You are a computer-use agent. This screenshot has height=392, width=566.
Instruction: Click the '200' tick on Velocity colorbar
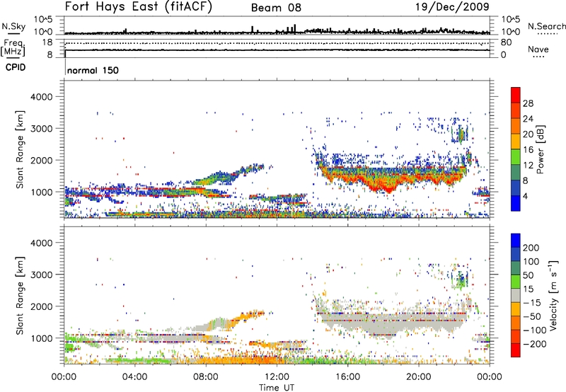pos(531,248)
